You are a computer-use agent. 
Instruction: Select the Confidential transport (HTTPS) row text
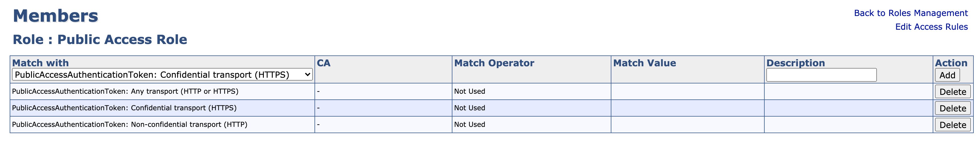click(x=124, y=108)
